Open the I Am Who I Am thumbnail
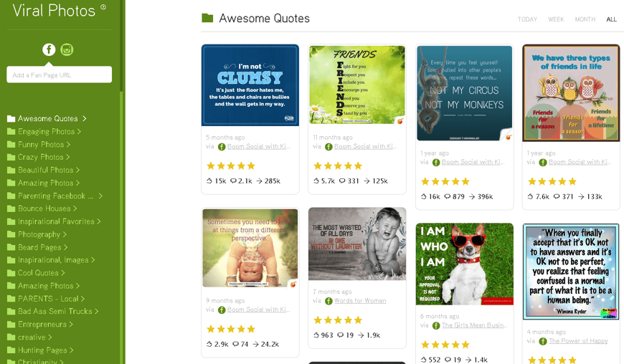The image size is (624, 364). pyautogui.click(x=465, y=264)
